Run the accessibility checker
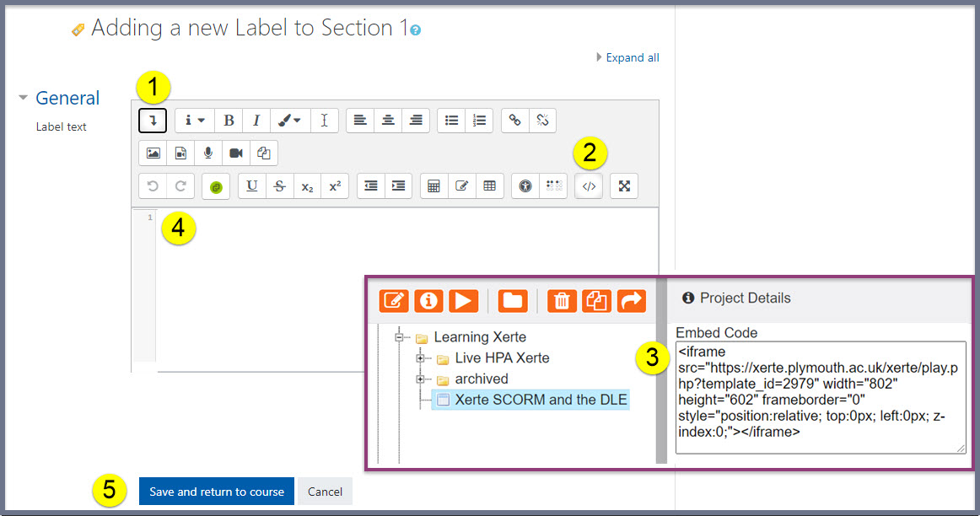980x516 pixels. 525,185
